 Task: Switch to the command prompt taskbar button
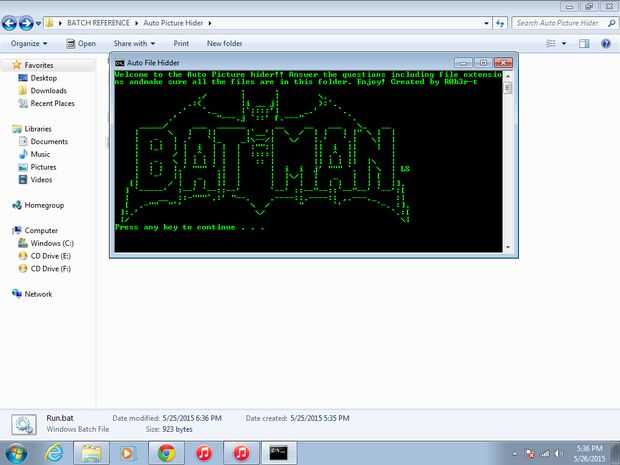(x=279, y=453)
